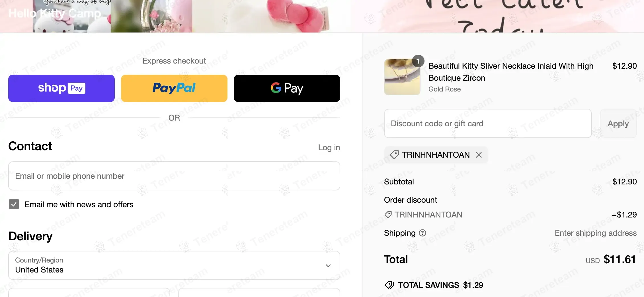Select Google Pay checkout option
Image resolution: width=644 pixels, height=297 pixels.
(x=287, y=88)
